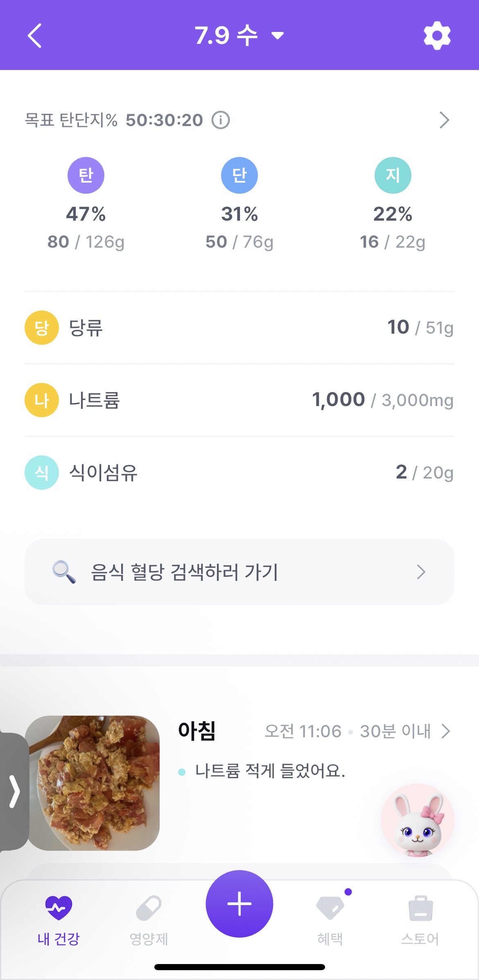Open settings via the gear icon
The width and height of the screenshot is (479, 980).
(437, 36)
